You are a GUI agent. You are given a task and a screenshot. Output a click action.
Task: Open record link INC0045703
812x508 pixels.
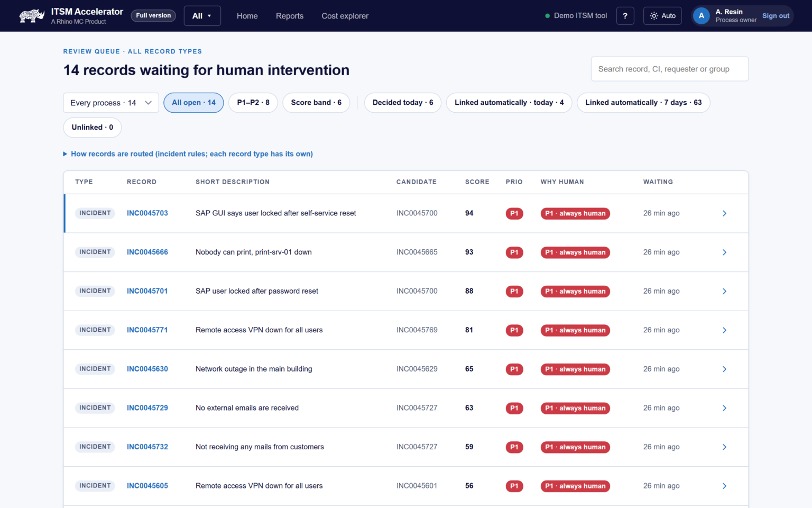pyautogui.click(x=147, y=213)
